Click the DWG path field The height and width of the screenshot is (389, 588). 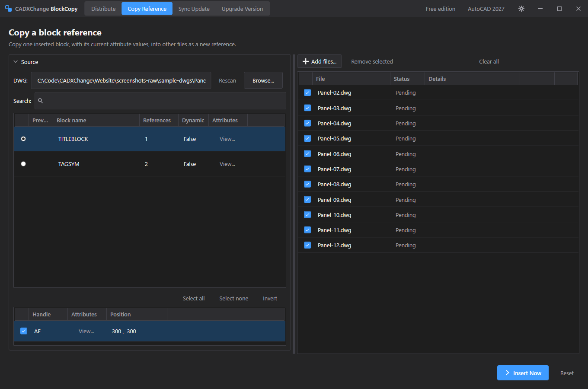click(x=121, y=80)
